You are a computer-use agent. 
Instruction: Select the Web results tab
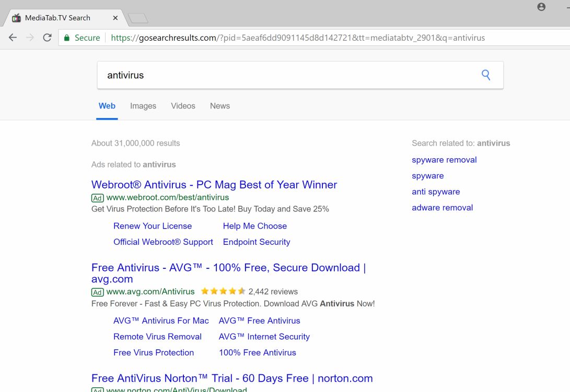(107, 106)
